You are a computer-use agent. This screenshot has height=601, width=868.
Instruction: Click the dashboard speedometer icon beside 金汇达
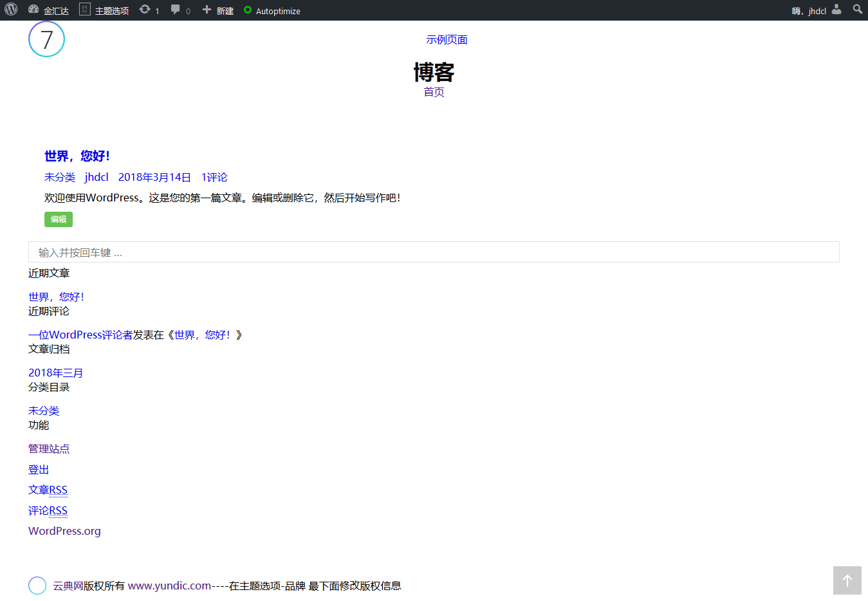point(32,10)
